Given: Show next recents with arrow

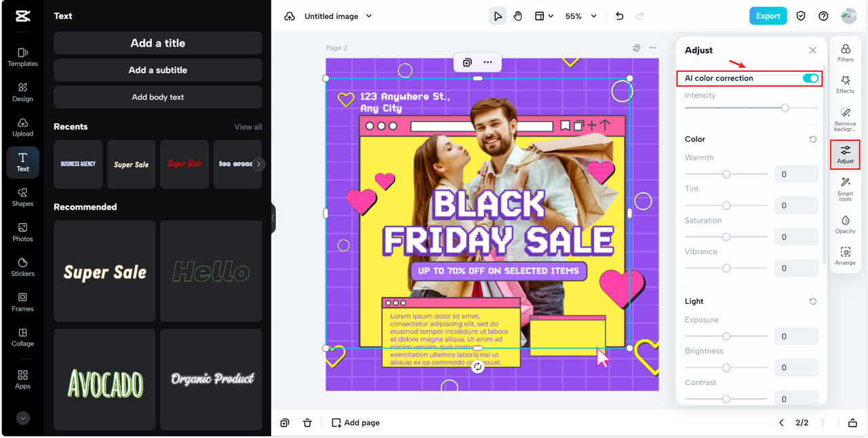Looking at the screenshot, I should [258, 164].
